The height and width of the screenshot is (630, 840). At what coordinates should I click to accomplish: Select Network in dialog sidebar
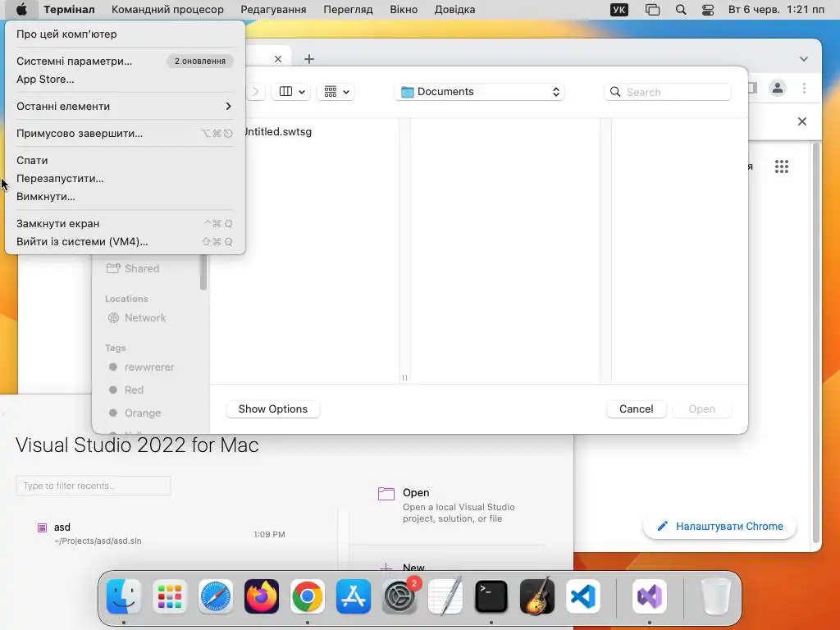click(x=145, y=317)
